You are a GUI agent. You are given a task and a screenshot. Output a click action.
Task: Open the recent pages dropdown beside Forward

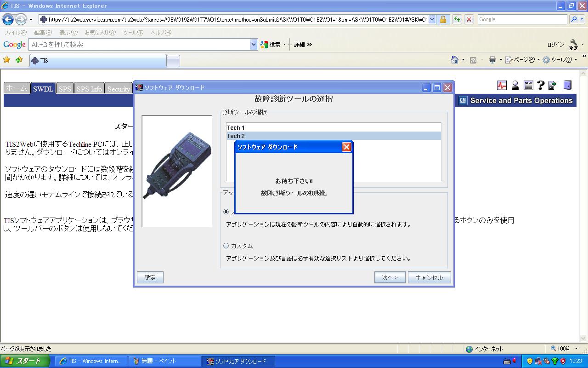[x=31, y=20]
